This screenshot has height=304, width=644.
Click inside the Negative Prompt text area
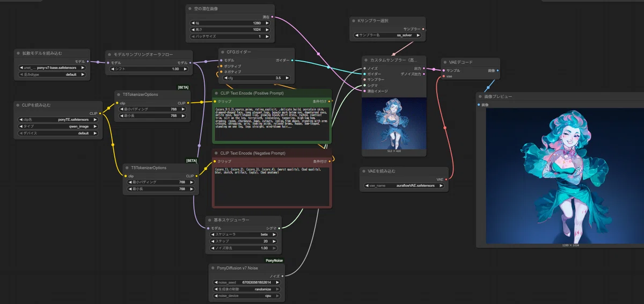point(272,185)
